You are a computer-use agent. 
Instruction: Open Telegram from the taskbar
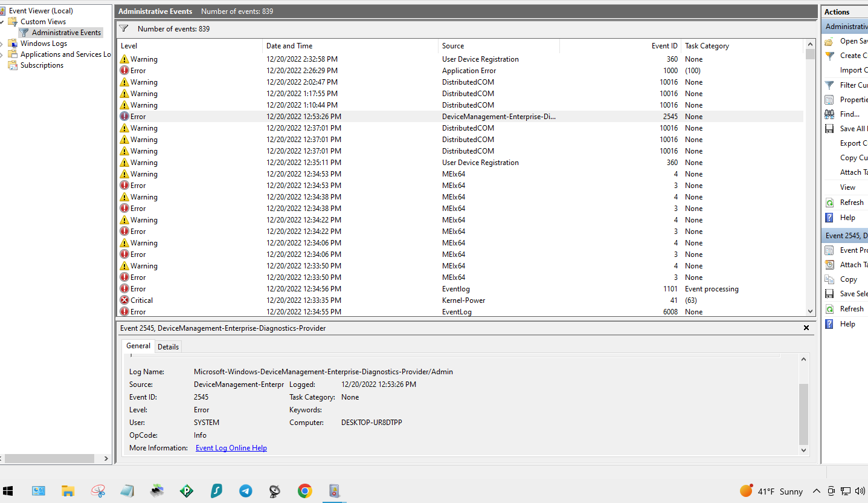[x=246, y=491]
